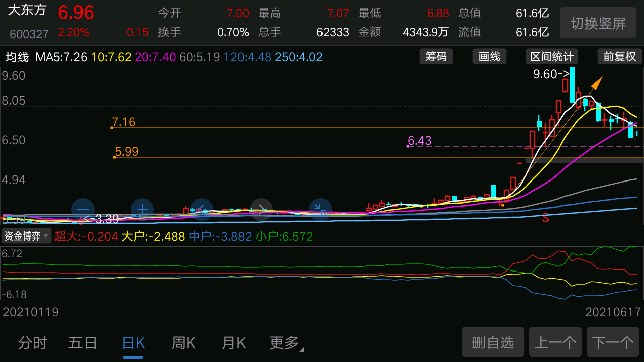Tap the 7.16 horizontal price line label
This screenshot has height=362, width=644.
124,122
